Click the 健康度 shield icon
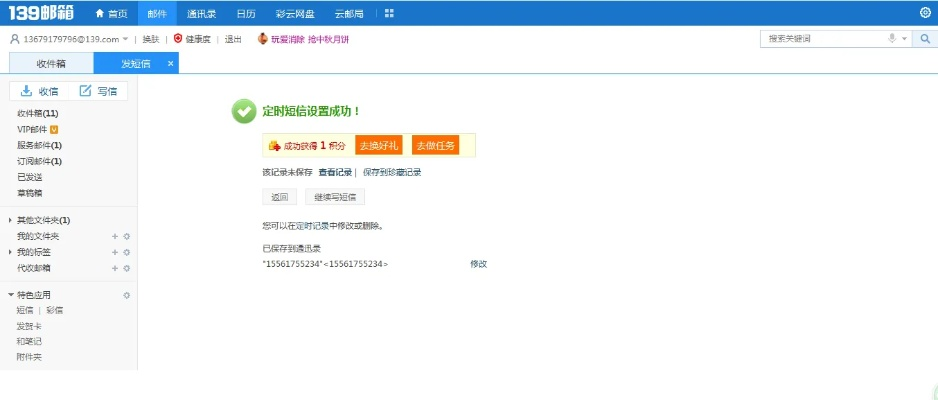Screen dimensions: 938x400 178,39
